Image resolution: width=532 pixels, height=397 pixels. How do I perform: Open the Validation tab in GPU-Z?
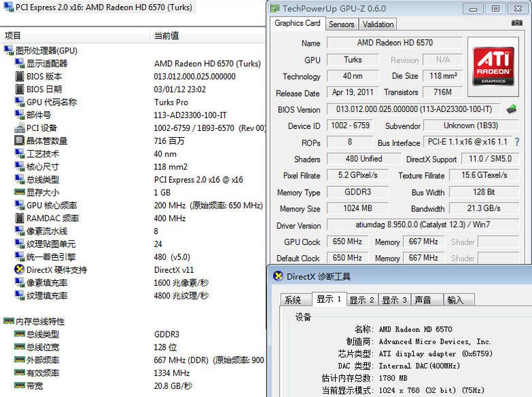[378, 24]
